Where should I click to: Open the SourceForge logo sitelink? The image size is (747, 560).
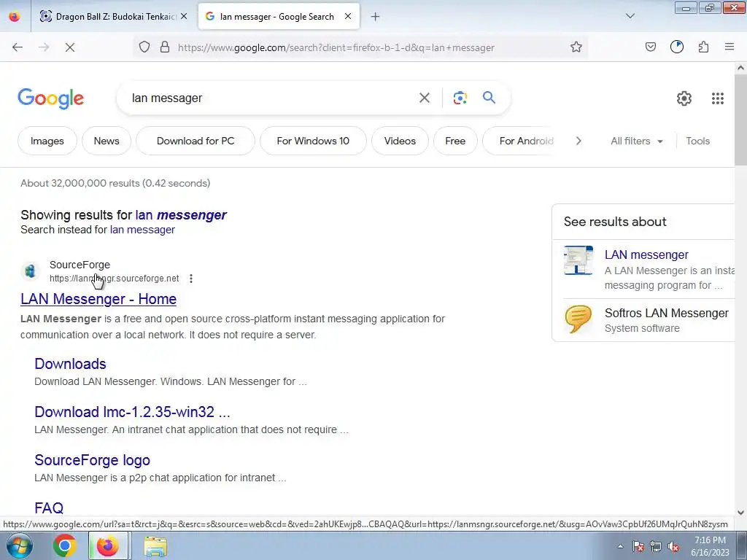92,460
